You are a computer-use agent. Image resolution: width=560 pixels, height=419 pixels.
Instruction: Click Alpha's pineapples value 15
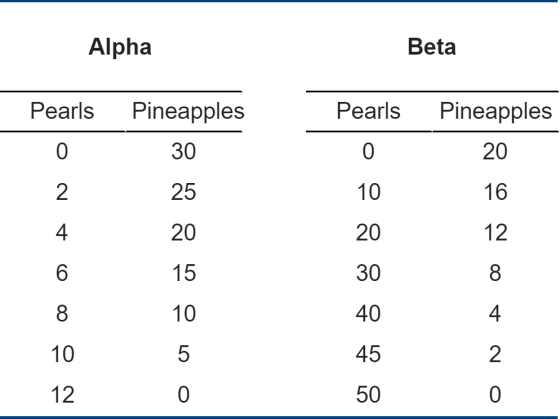tap(184, 273)
